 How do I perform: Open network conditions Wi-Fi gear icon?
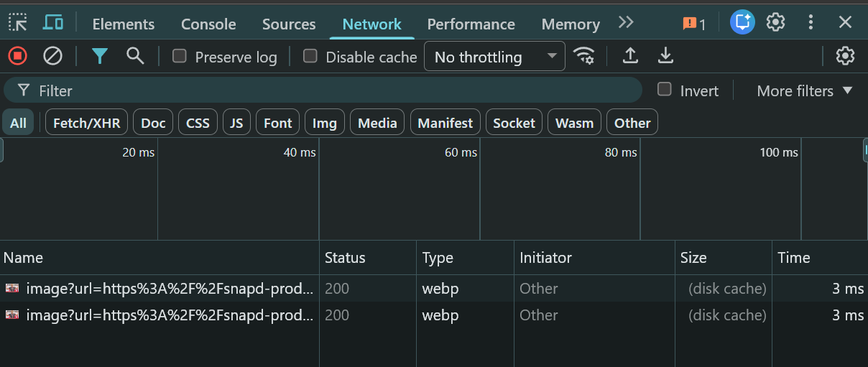point(583,55)
